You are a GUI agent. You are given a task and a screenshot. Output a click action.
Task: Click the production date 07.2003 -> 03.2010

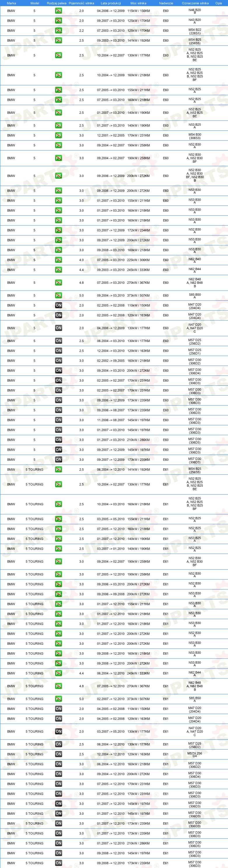[111, 31]
